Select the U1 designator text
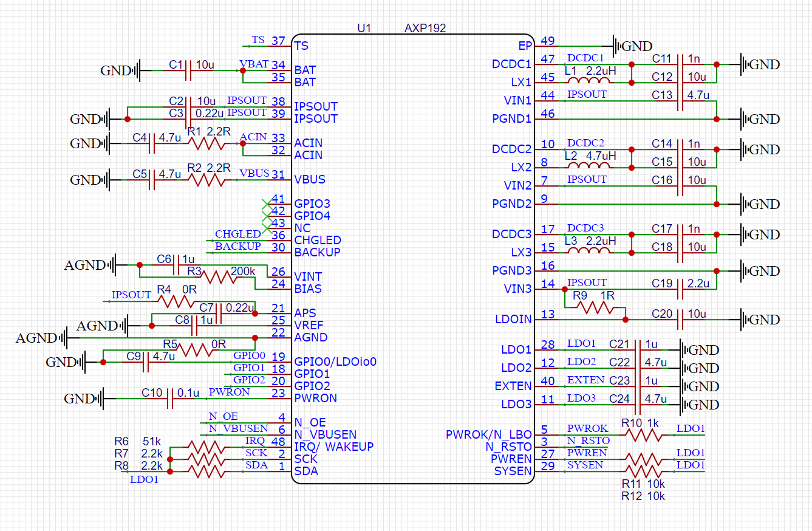Screen dimensions: 812x531 (364, 28)
